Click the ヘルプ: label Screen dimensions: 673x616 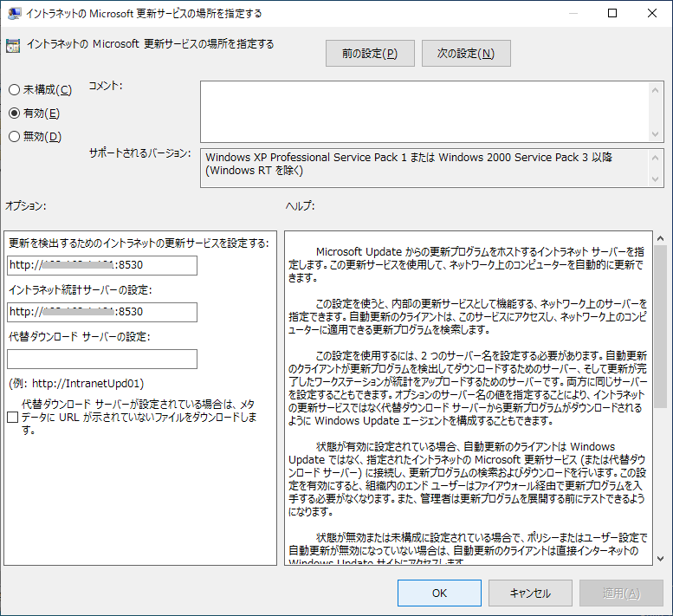pyautogui.click(x=301, y=206)
